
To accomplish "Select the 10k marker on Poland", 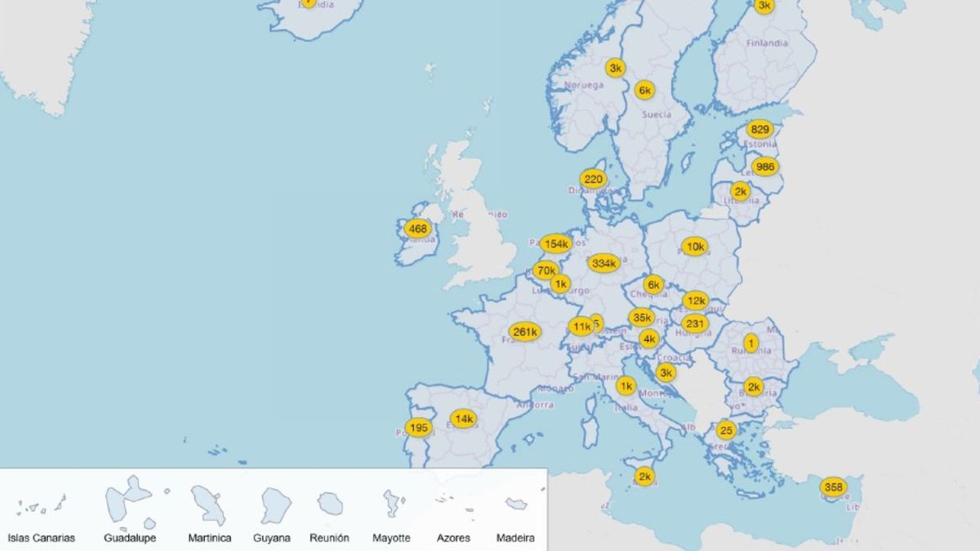I will click(x=695, y=247).
